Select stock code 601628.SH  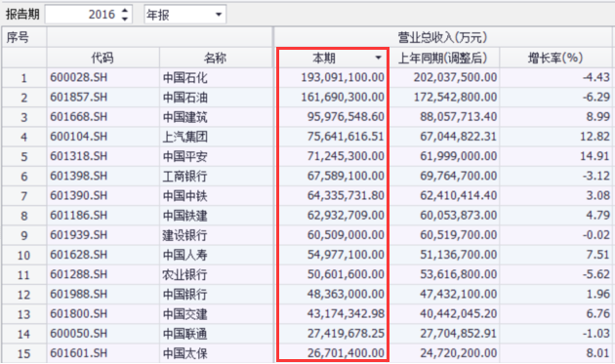point(78,255)
